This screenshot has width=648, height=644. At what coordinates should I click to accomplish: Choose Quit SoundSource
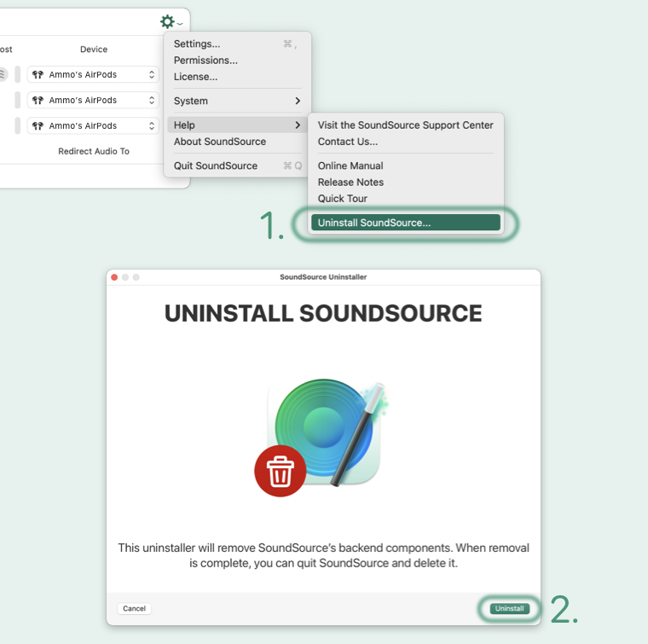coord(237,165)
